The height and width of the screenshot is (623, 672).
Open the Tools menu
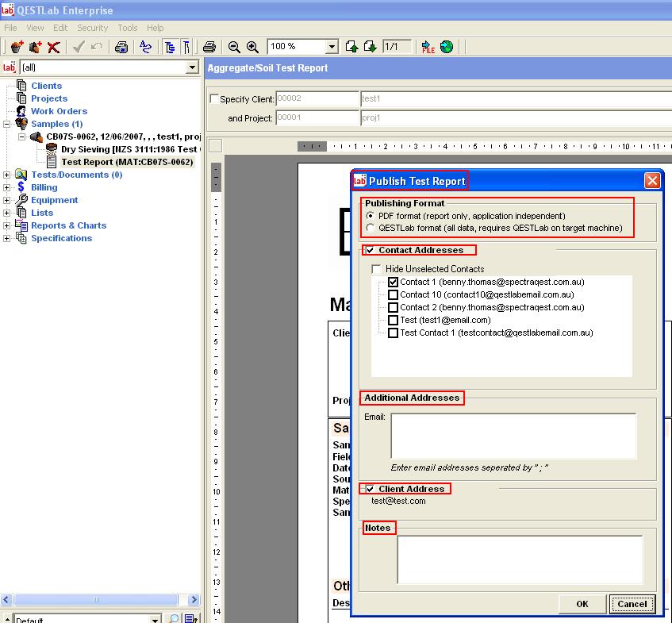[x=127, y=28]
